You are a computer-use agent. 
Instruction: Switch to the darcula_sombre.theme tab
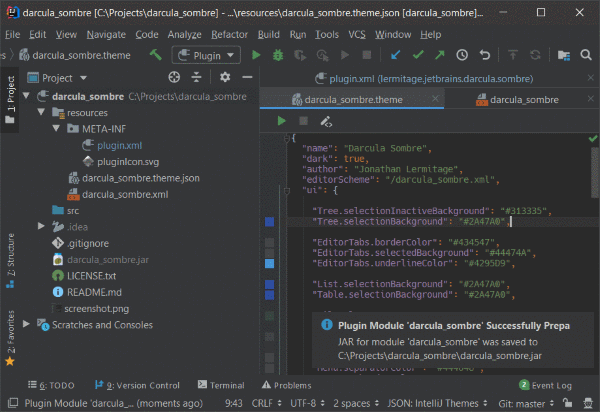point(353,99)
